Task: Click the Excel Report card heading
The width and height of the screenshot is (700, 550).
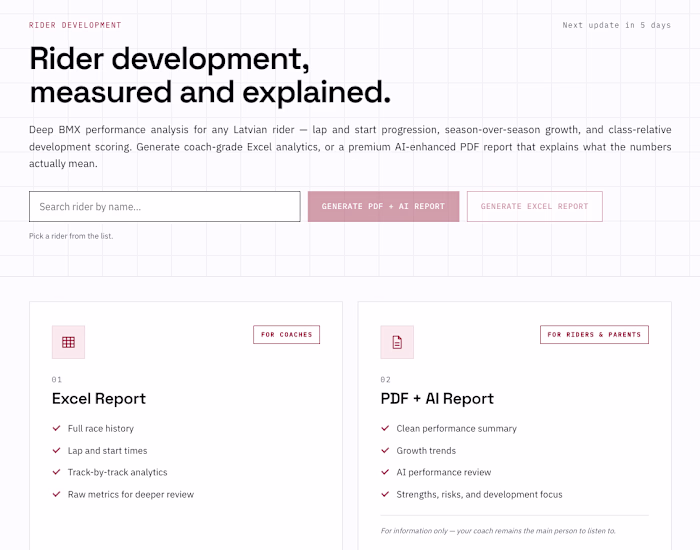Action: [99, 398]
